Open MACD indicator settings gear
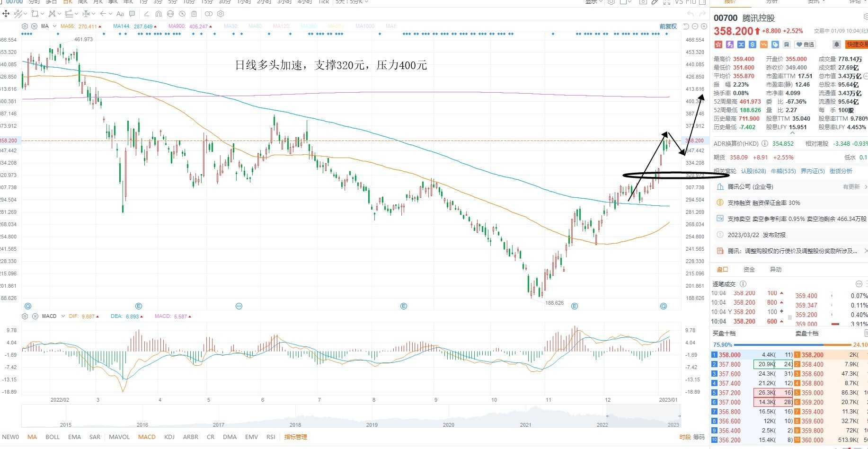 click(25, 316)
